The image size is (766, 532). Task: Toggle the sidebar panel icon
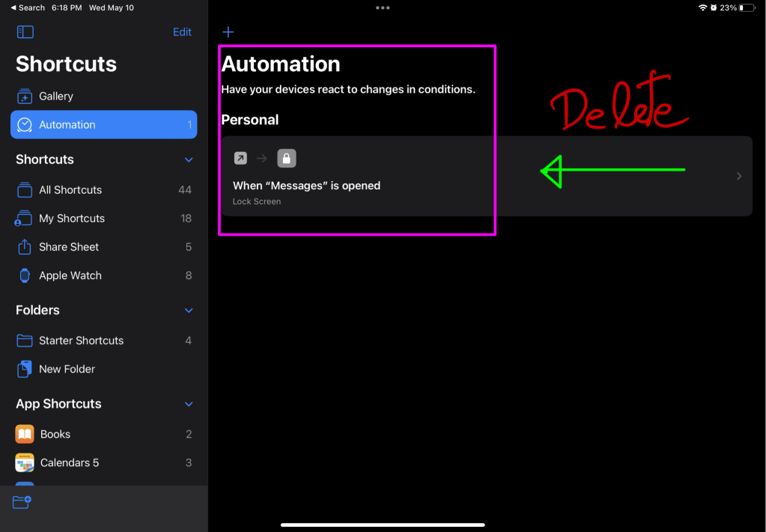(25, 32)
